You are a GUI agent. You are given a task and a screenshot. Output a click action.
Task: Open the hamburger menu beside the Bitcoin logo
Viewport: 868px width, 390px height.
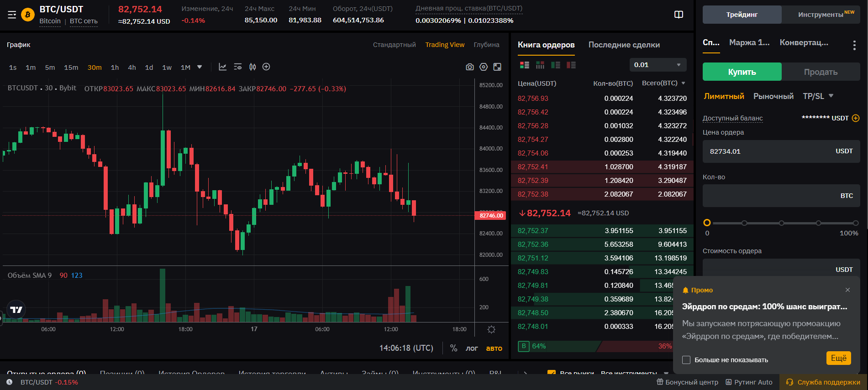(x=12, y=15)
